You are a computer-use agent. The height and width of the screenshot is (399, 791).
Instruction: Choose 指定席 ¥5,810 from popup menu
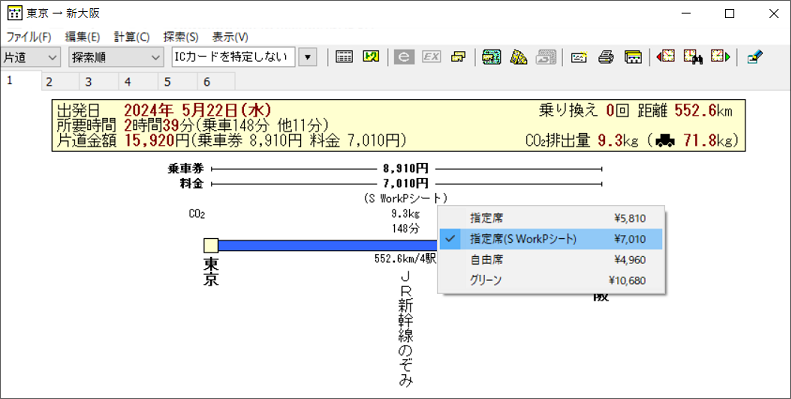[551, 218]
